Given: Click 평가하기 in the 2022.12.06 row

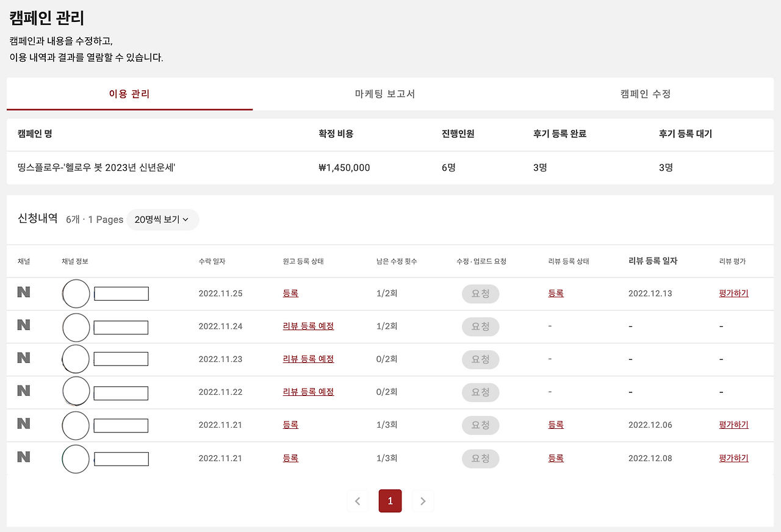Looking at the screenshot, I should coord(733,425).
